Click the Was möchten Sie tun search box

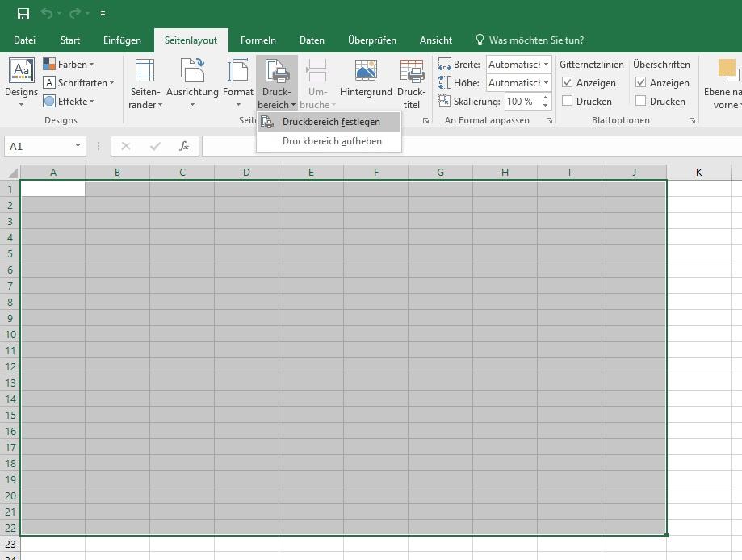(536, 40)
